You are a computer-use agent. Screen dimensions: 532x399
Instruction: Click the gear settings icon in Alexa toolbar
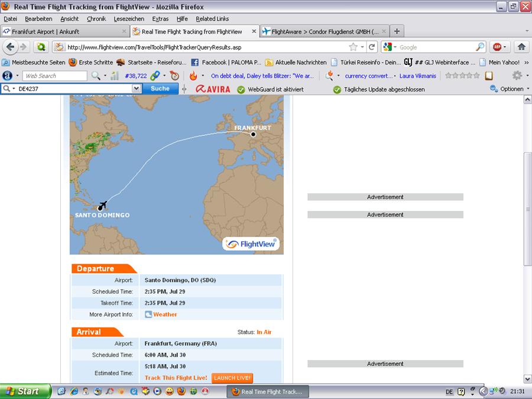(517, 75)
